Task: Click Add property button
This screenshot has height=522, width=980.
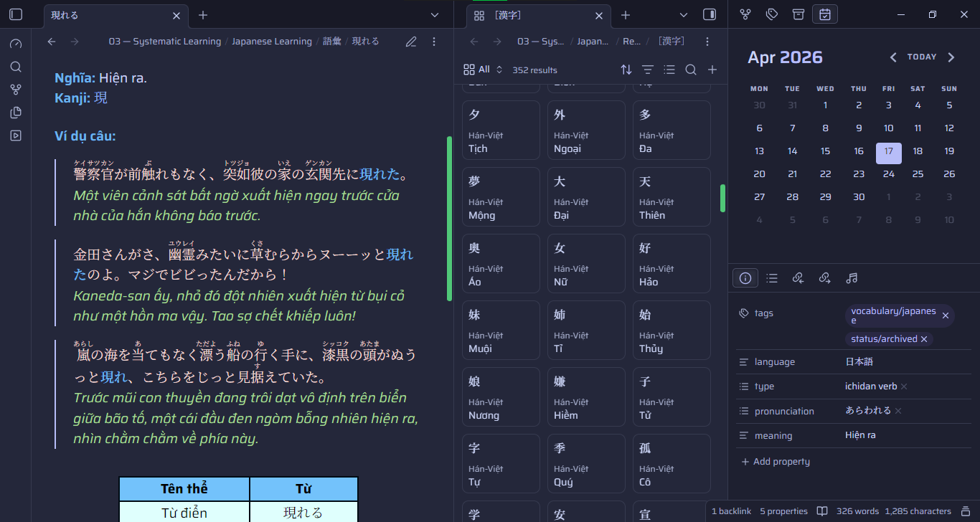Action: coord(776,462)
